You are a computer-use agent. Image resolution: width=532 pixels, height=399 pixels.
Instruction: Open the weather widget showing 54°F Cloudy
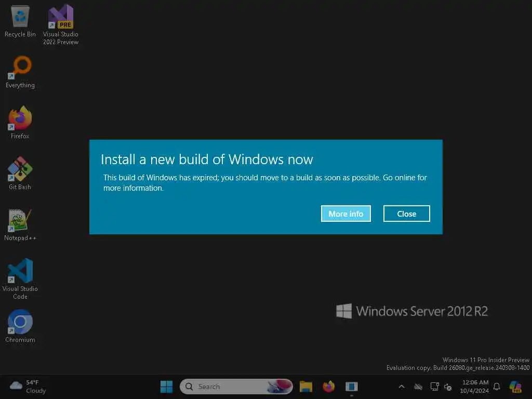[x=28, y=387]
